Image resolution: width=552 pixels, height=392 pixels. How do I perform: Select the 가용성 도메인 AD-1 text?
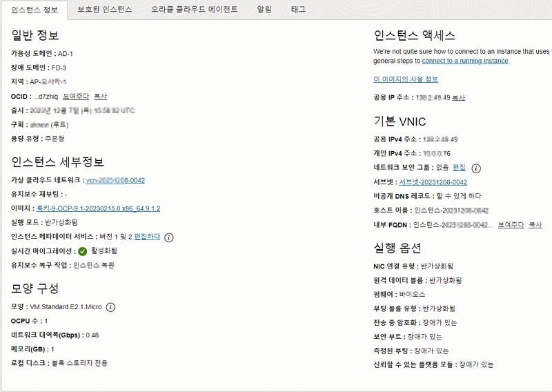(x=42, y=54)
